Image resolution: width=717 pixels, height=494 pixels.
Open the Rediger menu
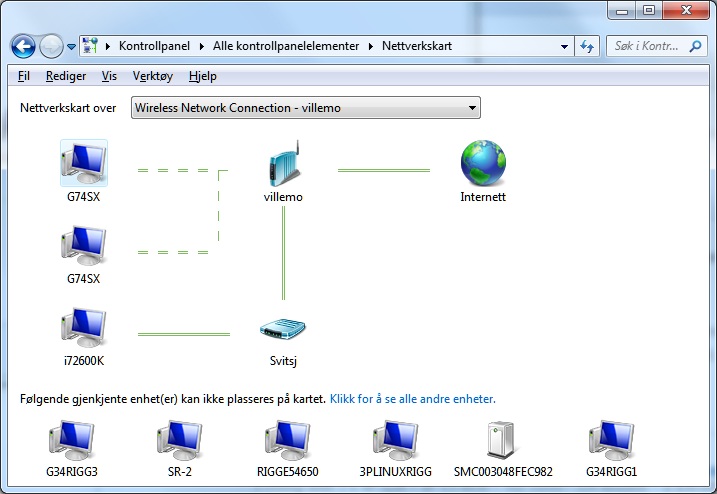[x=66, y=76]
